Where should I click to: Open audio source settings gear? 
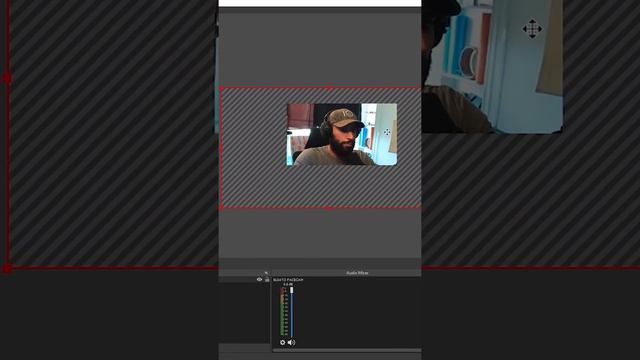click(282, 342)
